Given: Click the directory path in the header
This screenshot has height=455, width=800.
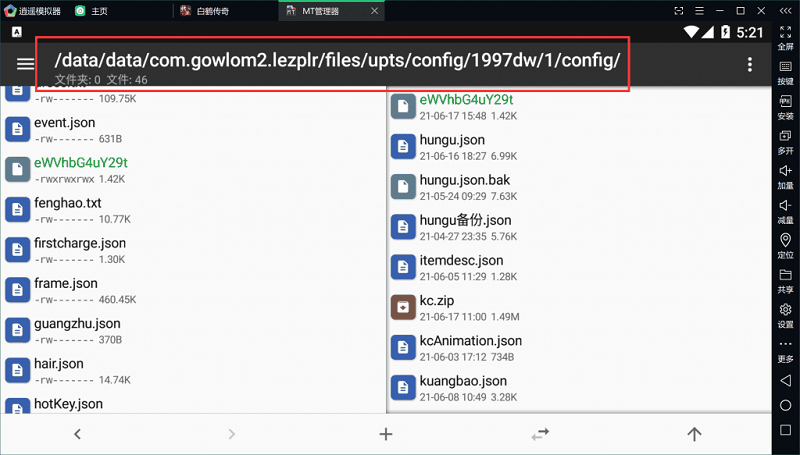Looking at the screenshot, I should 337,59.
